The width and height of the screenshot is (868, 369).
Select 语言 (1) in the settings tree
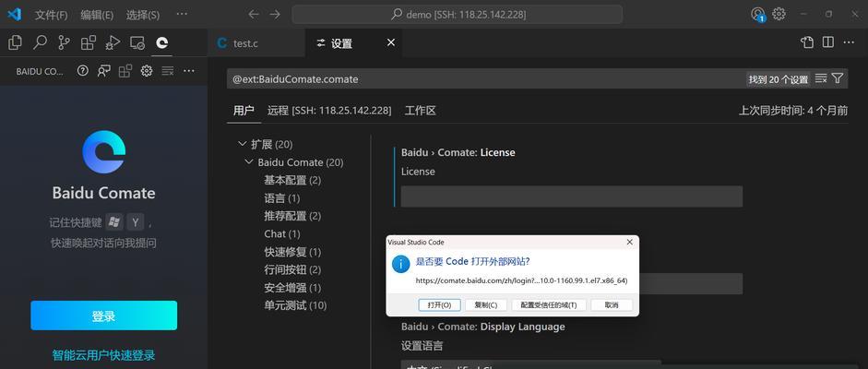[281, 198]
